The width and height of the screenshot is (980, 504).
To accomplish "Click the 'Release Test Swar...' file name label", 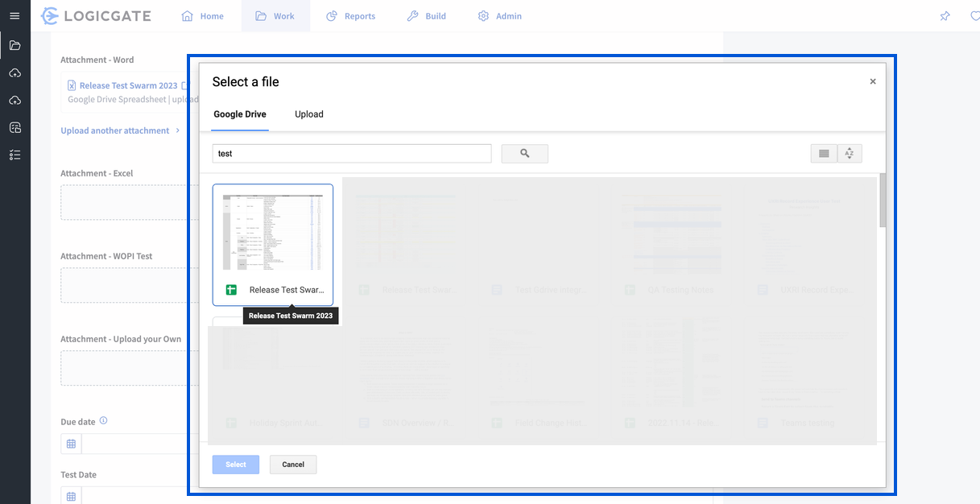I will point(287,290).
